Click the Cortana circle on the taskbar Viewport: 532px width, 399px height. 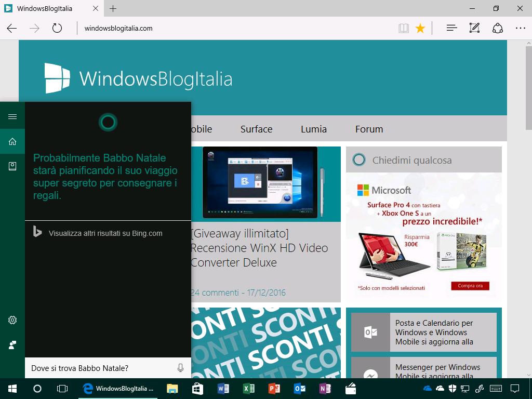(x=37, y=389)
